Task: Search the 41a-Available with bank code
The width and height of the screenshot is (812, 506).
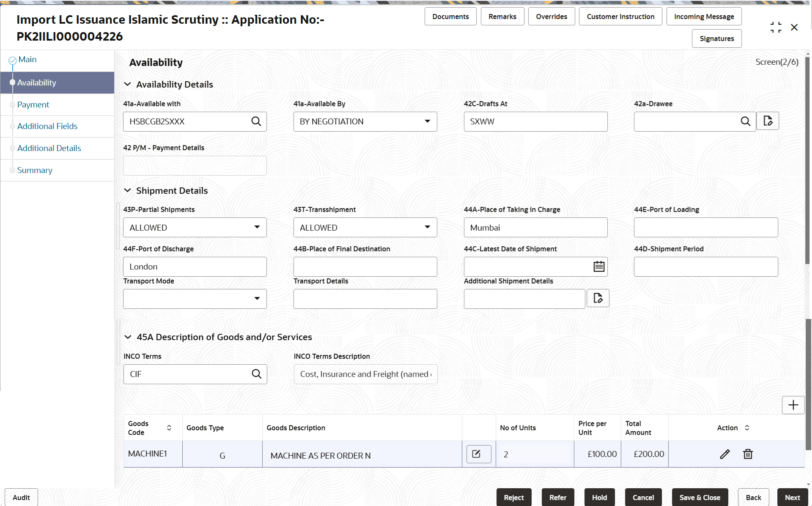Action: click(x=256, y=121)
